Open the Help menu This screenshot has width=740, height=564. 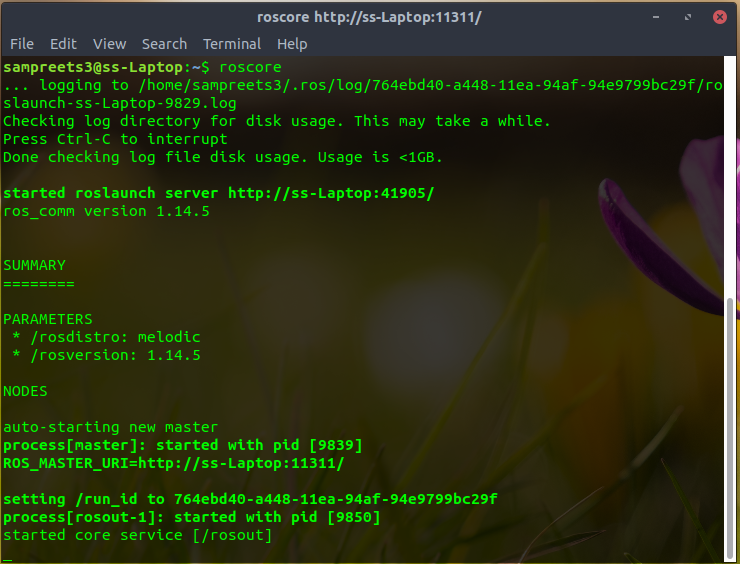point(292,44)
